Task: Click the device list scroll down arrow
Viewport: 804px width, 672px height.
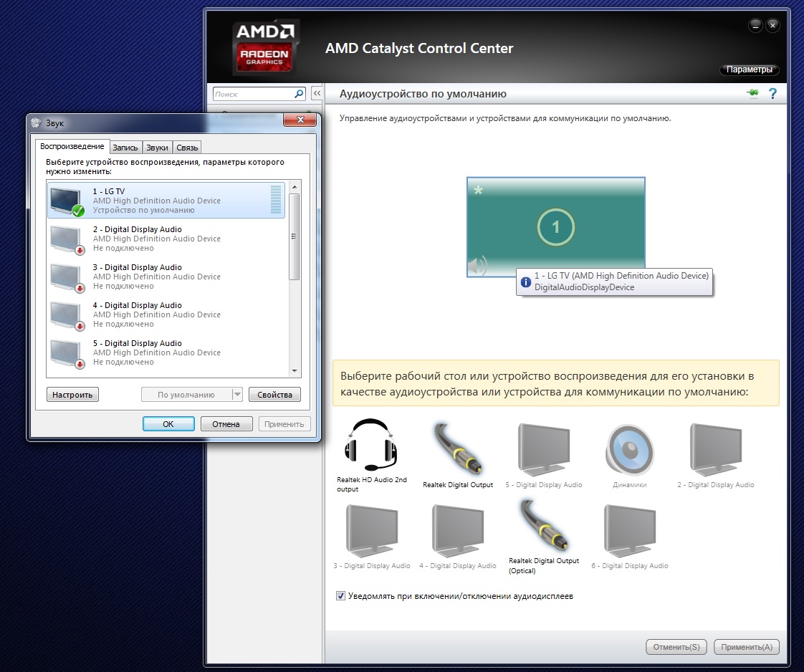Action: pos(295,371)
